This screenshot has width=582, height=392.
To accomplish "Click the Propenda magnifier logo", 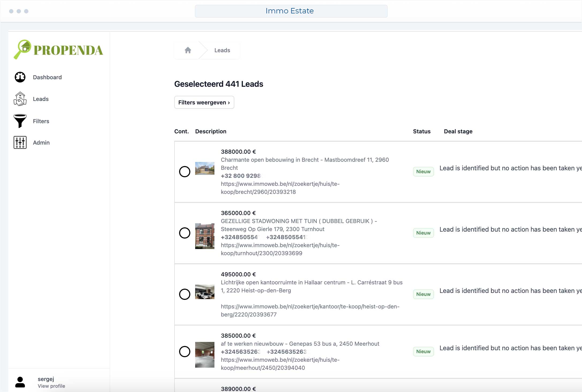I will point(23,50).
